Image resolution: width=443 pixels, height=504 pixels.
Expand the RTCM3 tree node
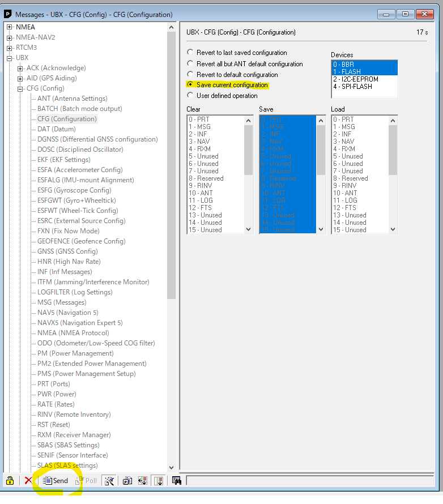pyautogui.click(x=9, y=48)
